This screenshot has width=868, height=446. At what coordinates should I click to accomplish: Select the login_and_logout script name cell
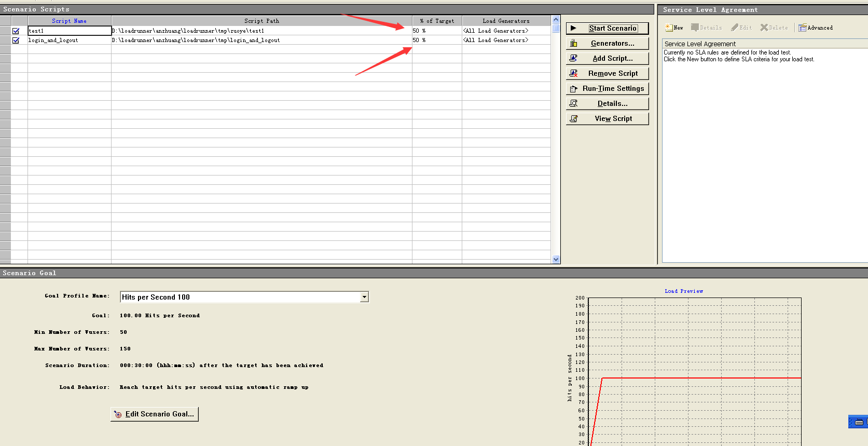click(70, 40)
